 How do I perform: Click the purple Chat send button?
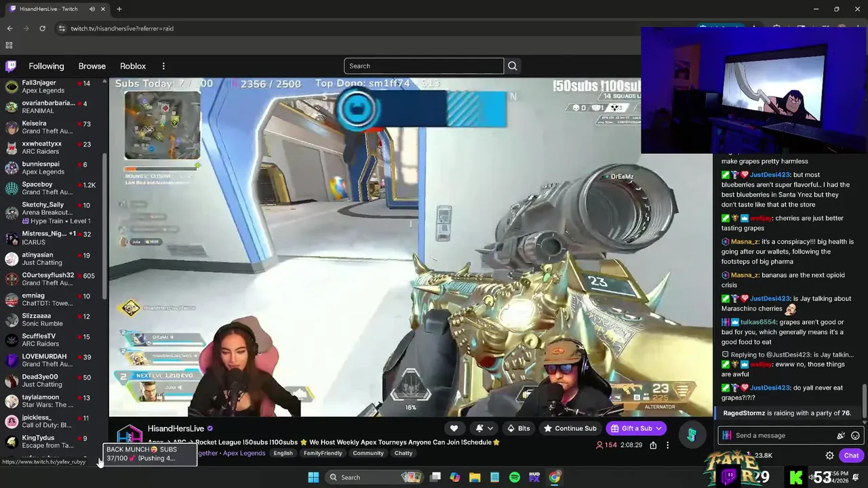[851, 455]
